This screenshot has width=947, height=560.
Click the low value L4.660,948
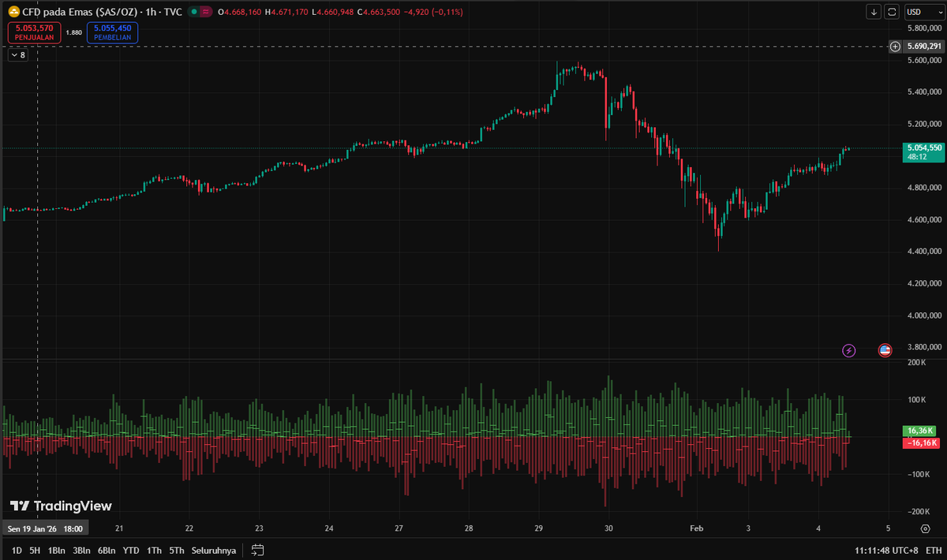click(x=333, y=13)
